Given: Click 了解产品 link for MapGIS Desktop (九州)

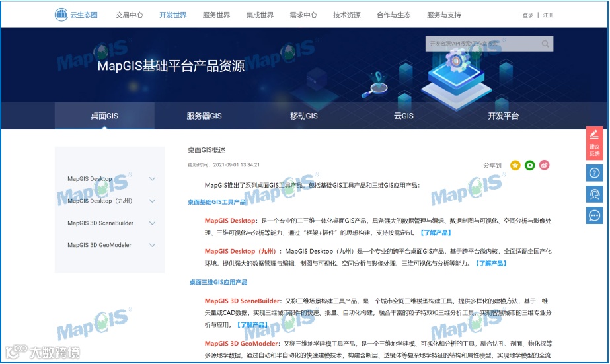Looking at the screenshot, I should 491,264.
